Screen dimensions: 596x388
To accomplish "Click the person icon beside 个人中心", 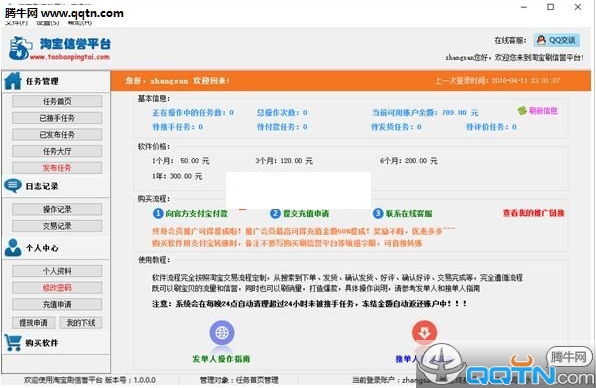I will [x=13, y=247].
